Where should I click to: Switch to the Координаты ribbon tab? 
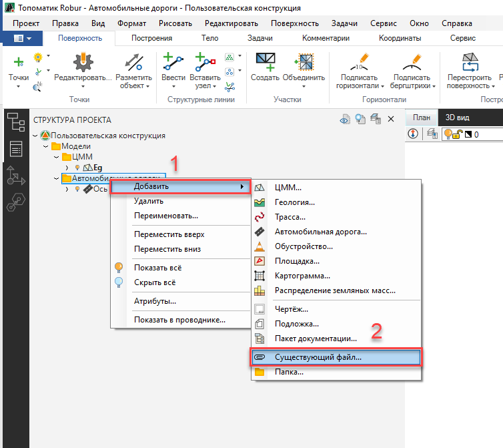click(400, 38)
